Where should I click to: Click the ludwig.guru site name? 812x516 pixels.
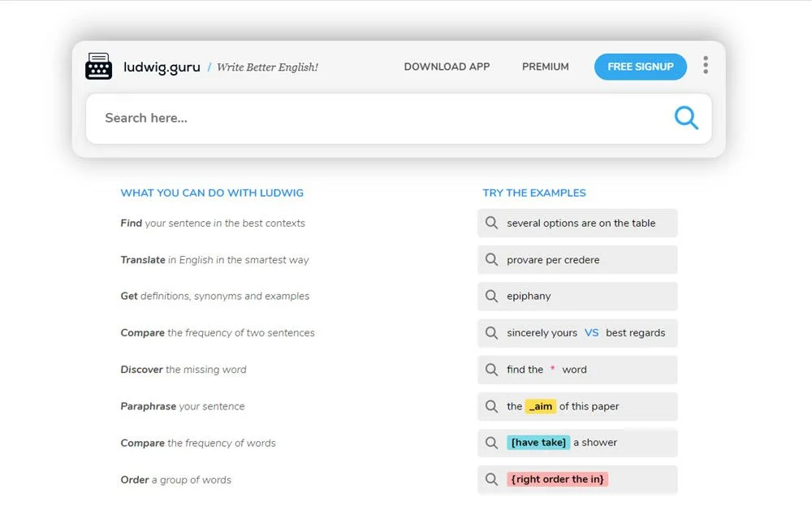point(162,67)
